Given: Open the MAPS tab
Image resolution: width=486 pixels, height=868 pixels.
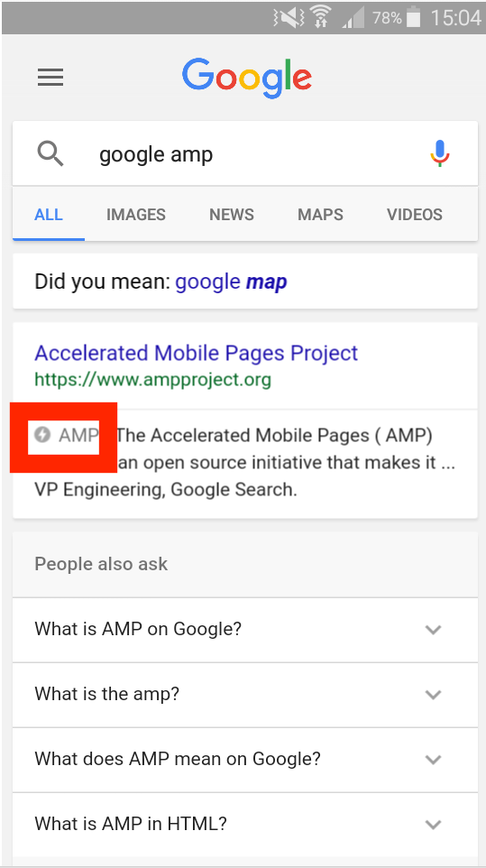Looking at the screenshot, I should point(321,215).
